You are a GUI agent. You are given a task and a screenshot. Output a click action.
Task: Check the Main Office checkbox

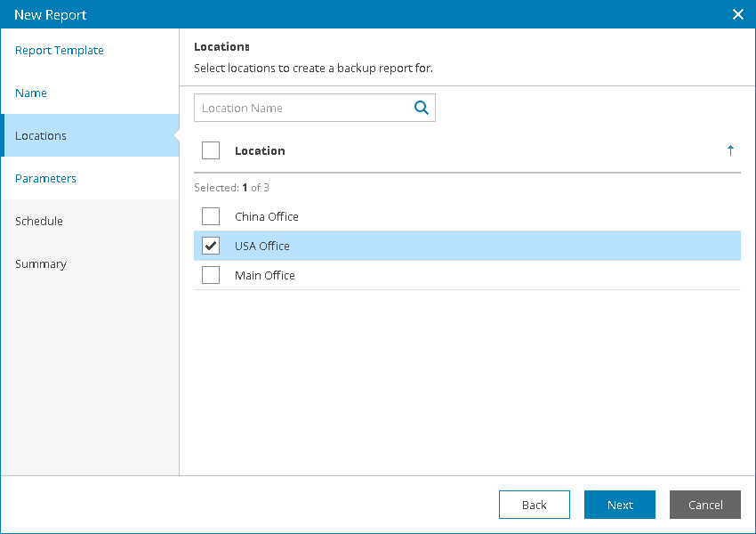pyautogui.click(x=211, y=275)
